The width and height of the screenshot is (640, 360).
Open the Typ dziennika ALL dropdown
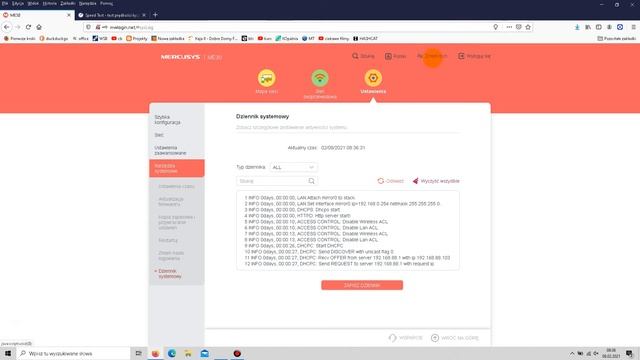point(293,167)
